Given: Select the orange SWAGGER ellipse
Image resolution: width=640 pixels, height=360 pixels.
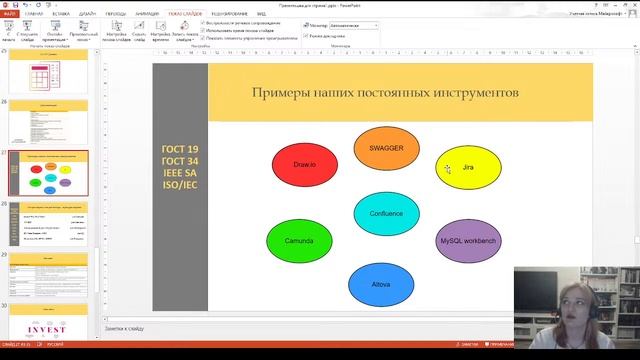Looking at the screenshot, I should (387, 148).
